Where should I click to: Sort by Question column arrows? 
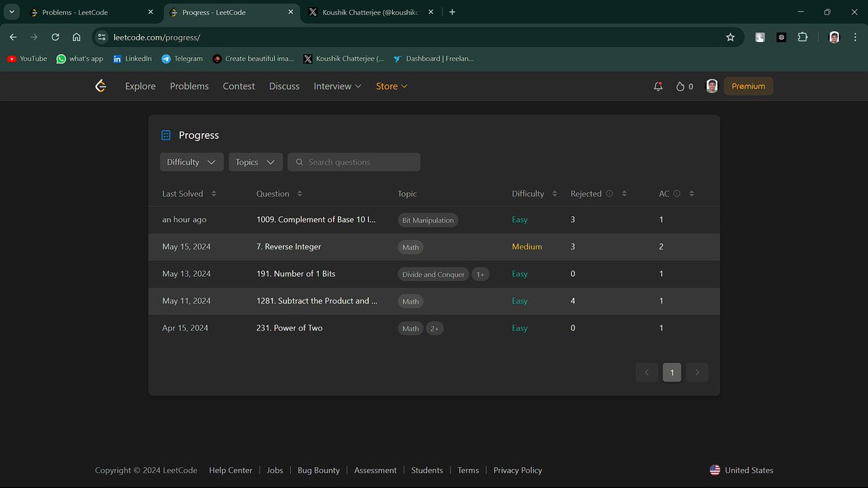coord(299,194)
